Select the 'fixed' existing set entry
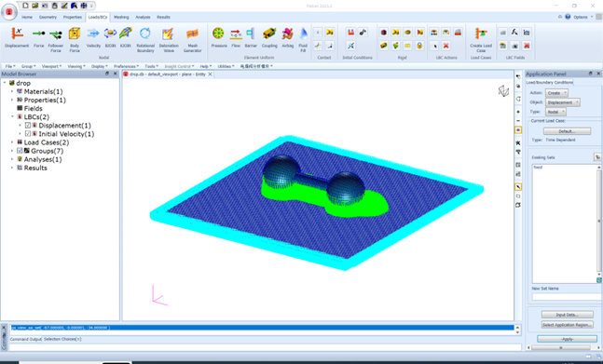 tap(538, 168)
